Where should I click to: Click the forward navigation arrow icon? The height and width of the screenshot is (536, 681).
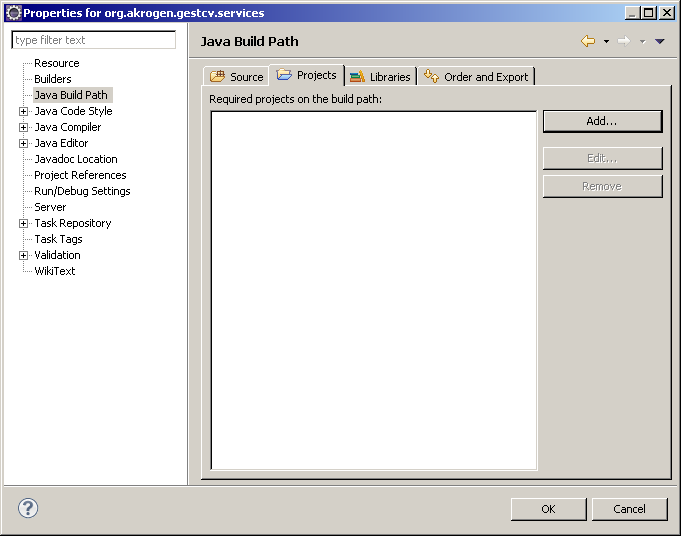(624, 41)
